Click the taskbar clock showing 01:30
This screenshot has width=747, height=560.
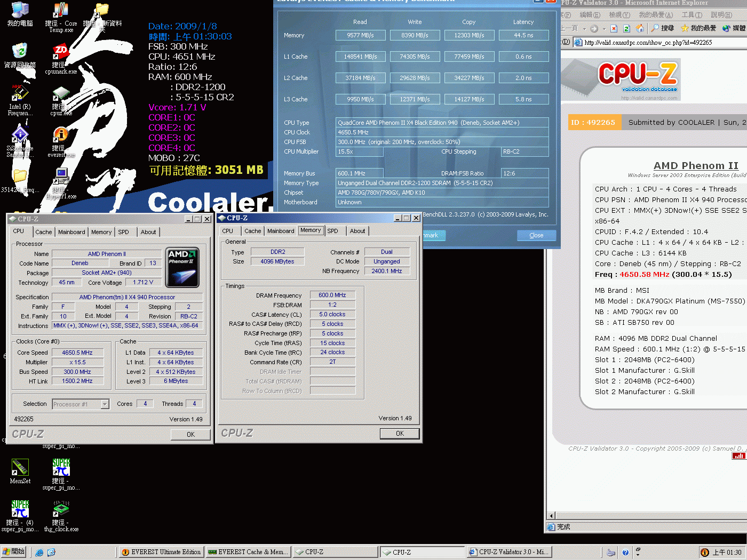coord(727,553)
